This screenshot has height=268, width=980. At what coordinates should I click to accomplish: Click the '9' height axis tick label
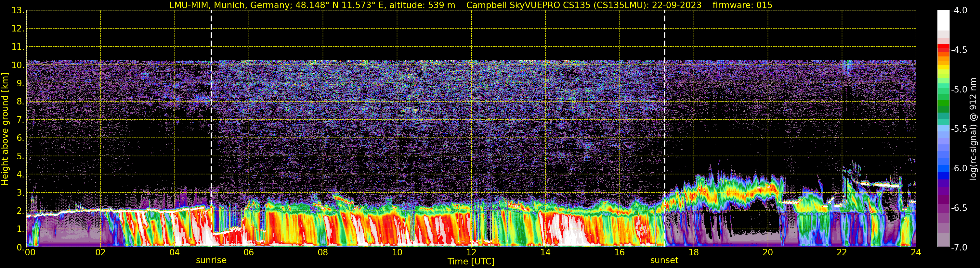click(x=20, y=83)
